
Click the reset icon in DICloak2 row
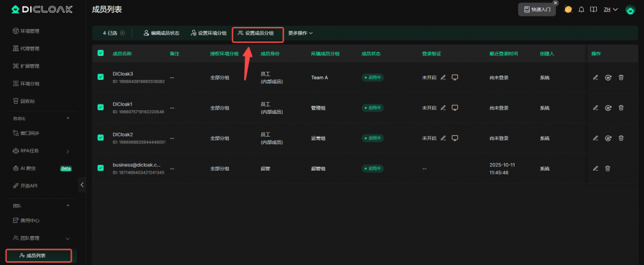click(608, 138)
